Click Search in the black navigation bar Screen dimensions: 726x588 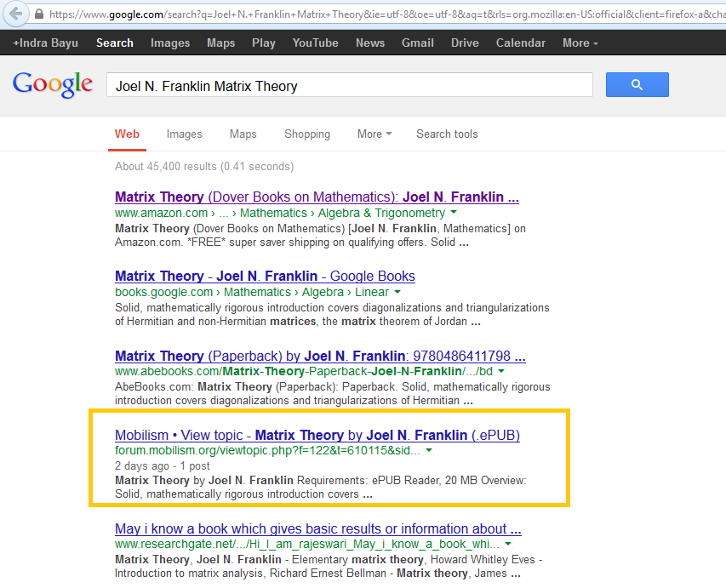115,43
